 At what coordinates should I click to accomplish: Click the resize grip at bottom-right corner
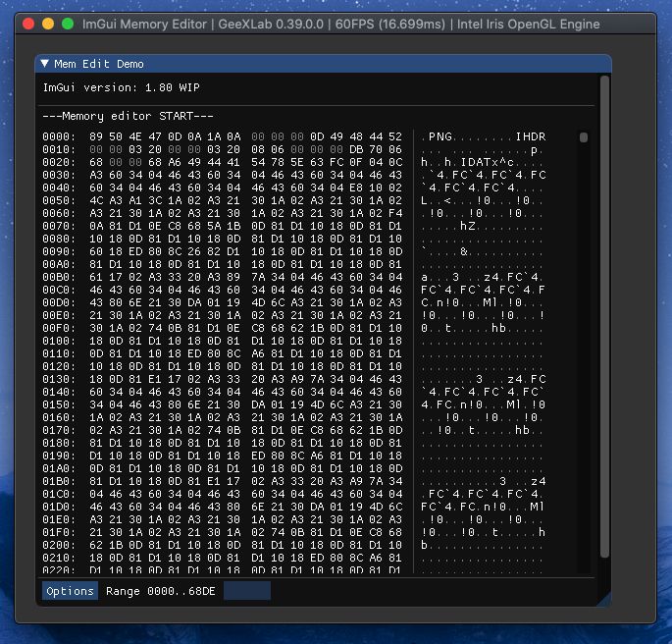click(604, 600)
